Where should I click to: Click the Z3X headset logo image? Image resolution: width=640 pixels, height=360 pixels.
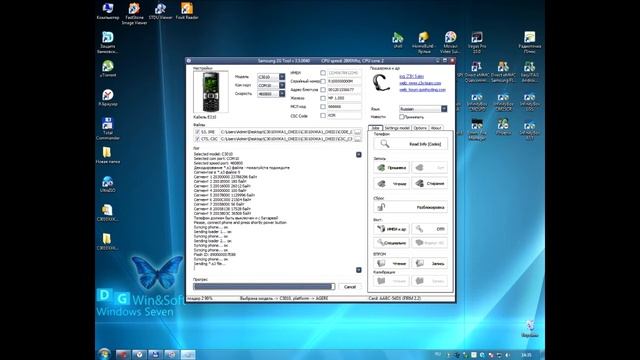tap(382, 83)
